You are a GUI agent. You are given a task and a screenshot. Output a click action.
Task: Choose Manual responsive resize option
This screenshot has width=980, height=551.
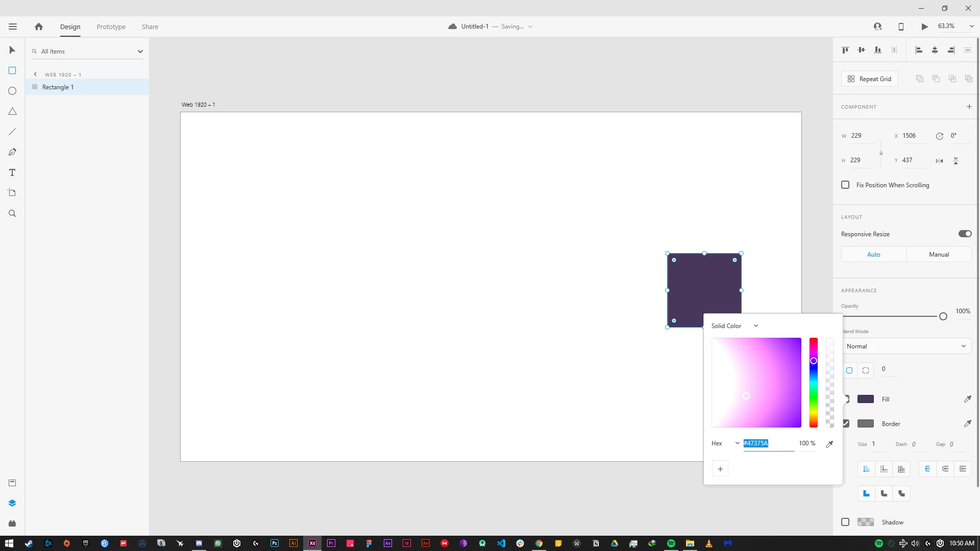point(939,254)
